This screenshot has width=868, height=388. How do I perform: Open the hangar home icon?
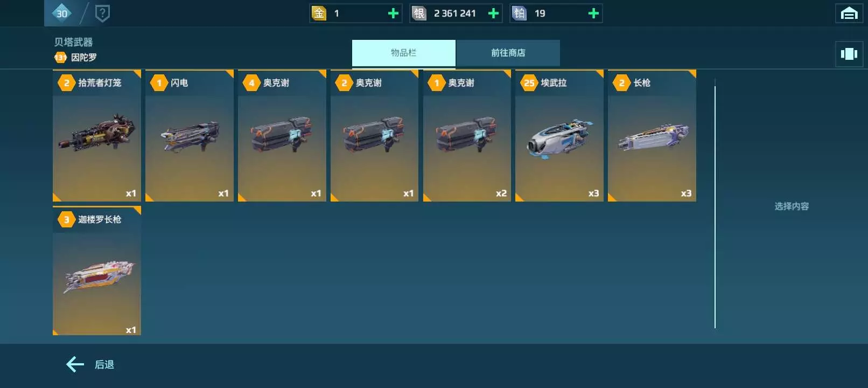(x=849, y=13)
